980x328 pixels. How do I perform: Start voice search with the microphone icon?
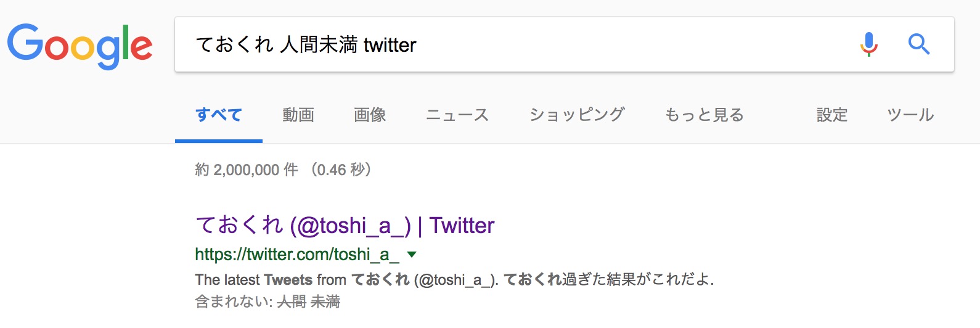(868, 44)
